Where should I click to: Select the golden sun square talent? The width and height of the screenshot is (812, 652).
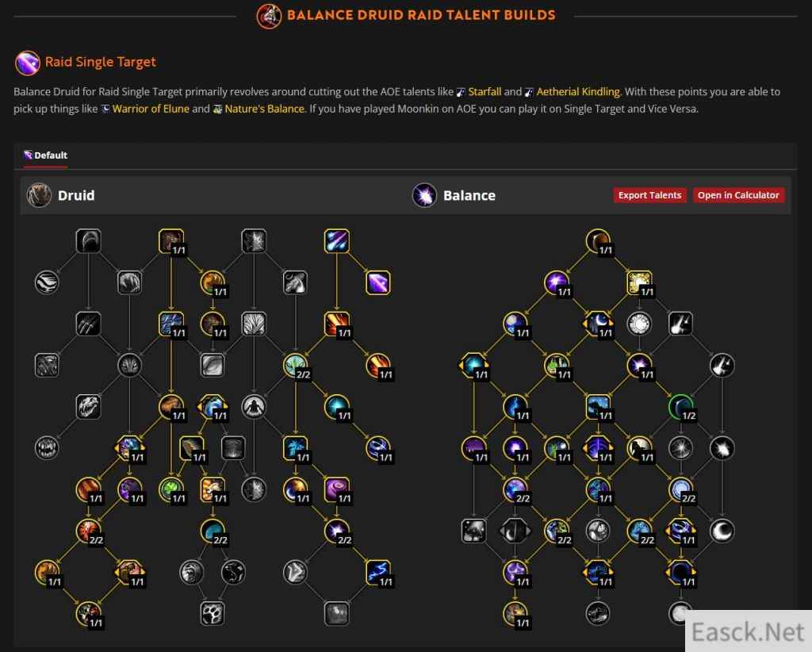coord(639,282)
